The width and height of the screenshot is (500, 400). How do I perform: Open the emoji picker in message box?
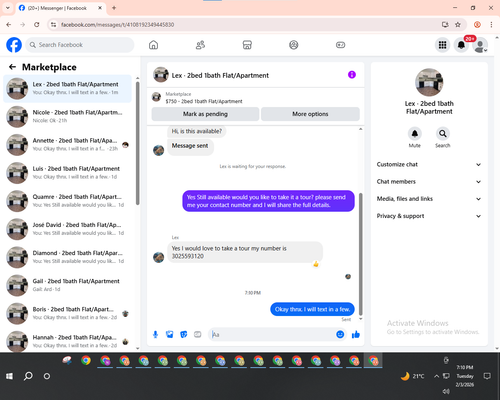340,334
